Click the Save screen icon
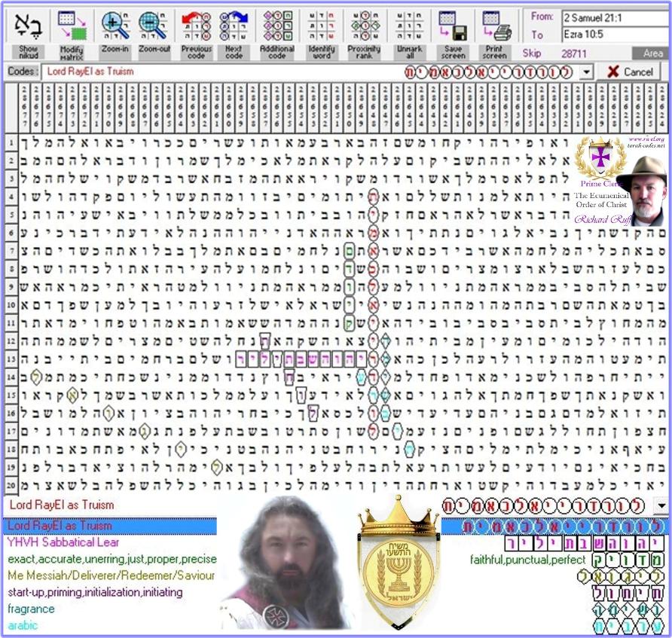Viewport: 672px width, 638px height. pos(453,26)
